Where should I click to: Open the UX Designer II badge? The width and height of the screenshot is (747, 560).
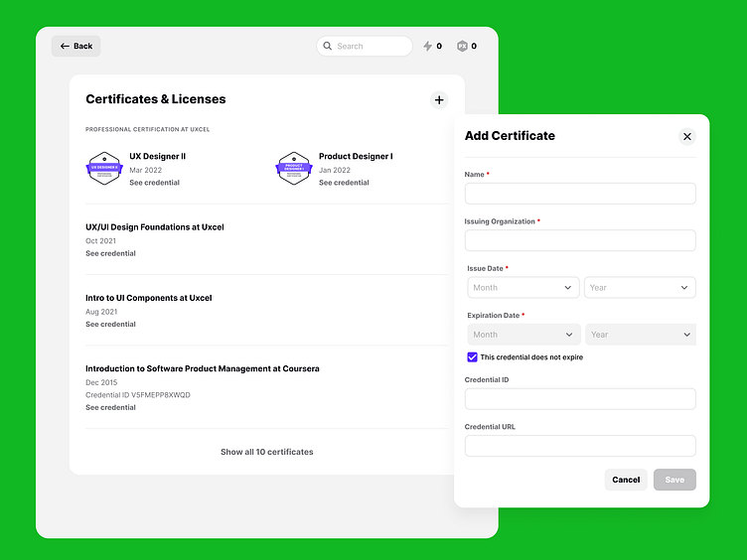(104, 168)
